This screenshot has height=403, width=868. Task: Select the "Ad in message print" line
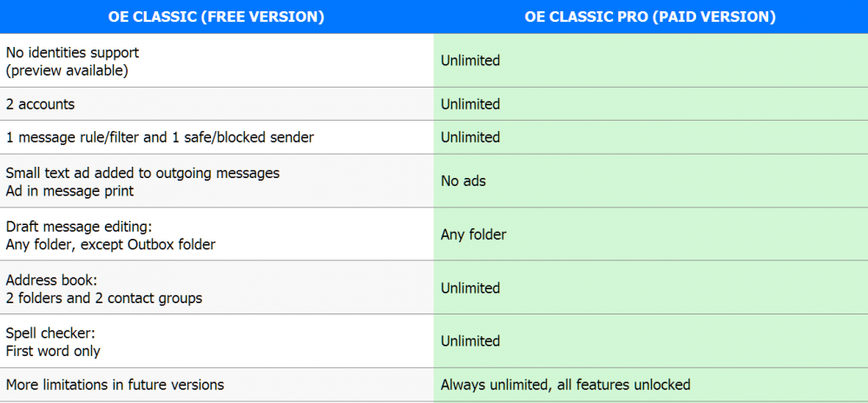pyautogui.click(x=69, y=190)
